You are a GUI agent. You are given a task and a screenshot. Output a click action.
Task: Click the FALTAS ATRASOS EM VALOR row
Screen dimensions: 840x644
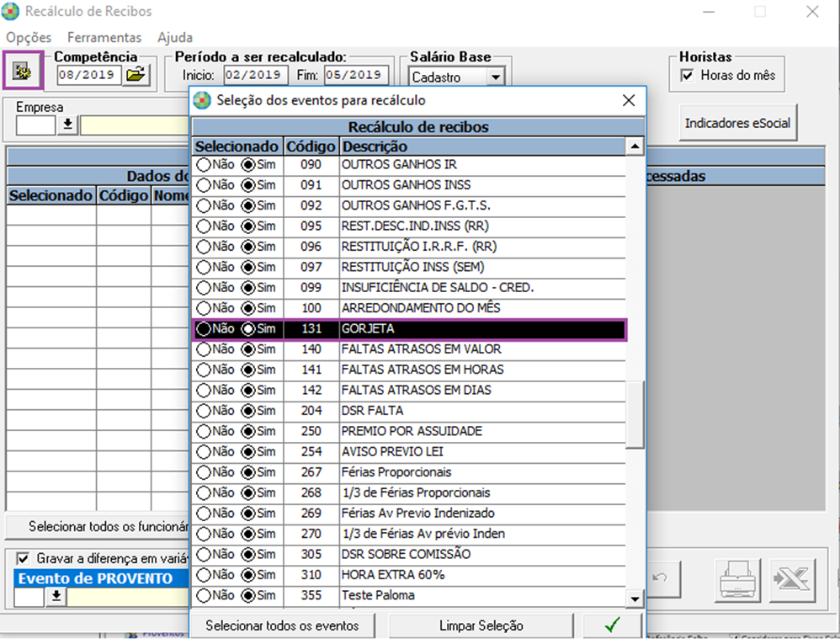409,349
